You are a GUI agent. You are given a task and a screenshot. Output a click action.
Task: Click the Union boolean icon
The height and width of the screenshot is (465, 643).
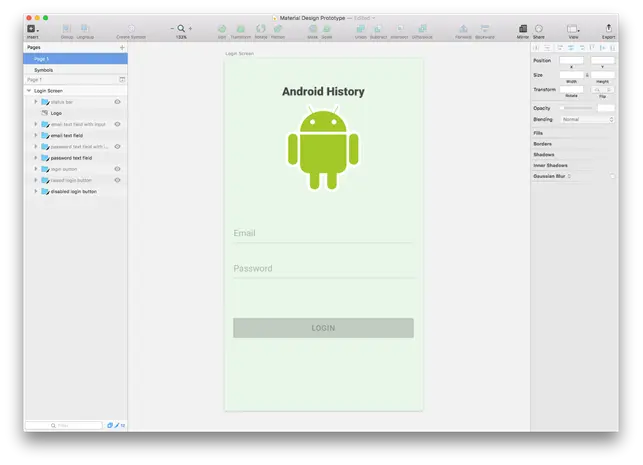(x=360, y=28)
